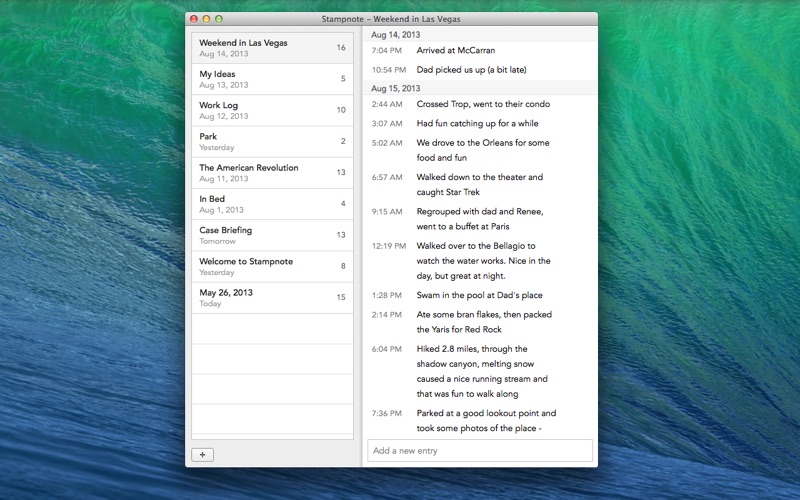The height and width of the screenshot is (500, 800).
Task: Open 'The American Revolution' note
Action: [x=272, y=172]
